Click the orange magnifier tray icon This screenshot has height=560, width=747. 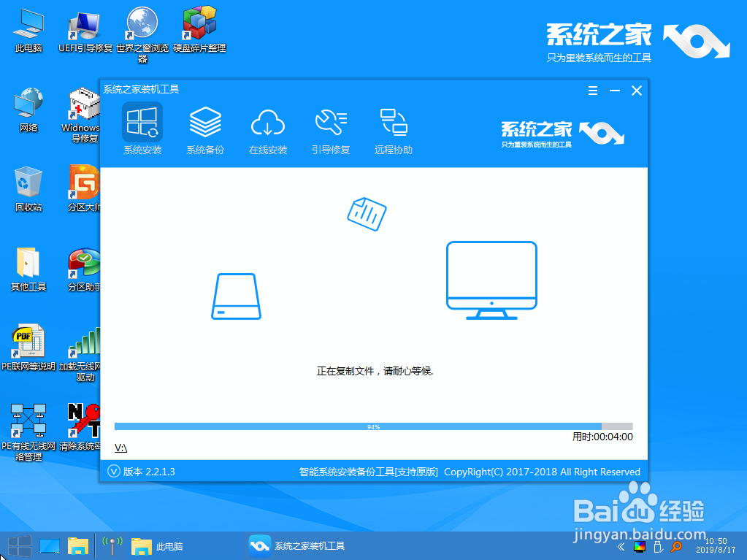point(675,546)
